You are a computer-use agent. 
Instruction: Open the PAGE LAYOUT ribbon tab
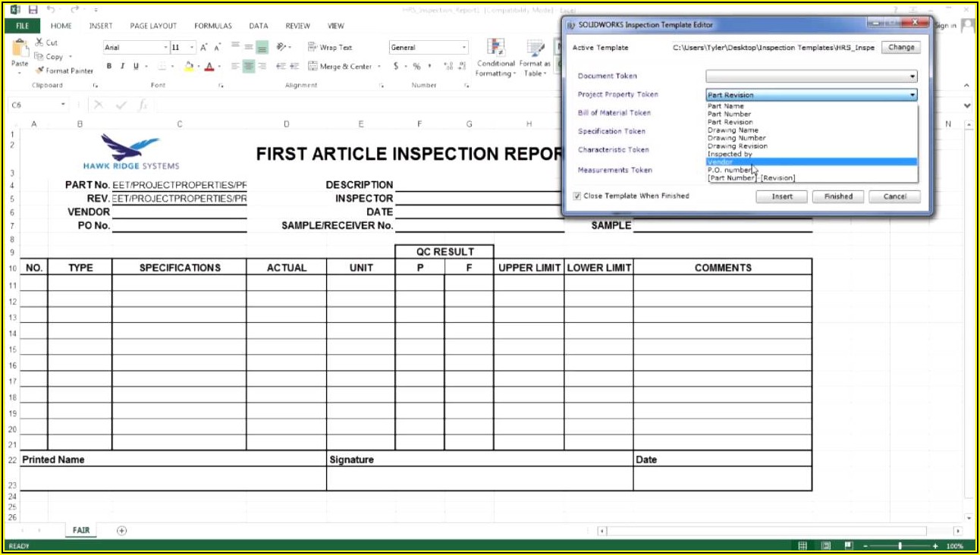pyautogui.click(x=153, y=26)
